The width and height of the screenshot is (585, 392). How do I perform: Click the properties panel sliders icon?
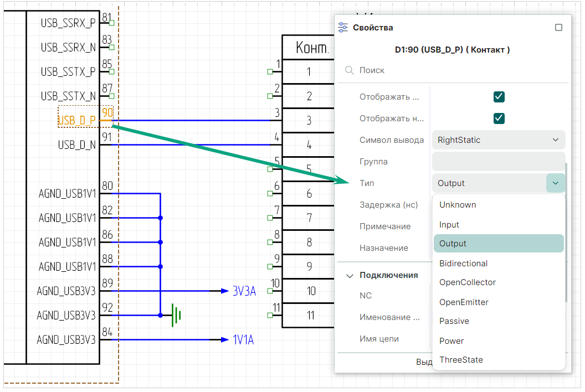coord(343,27)
